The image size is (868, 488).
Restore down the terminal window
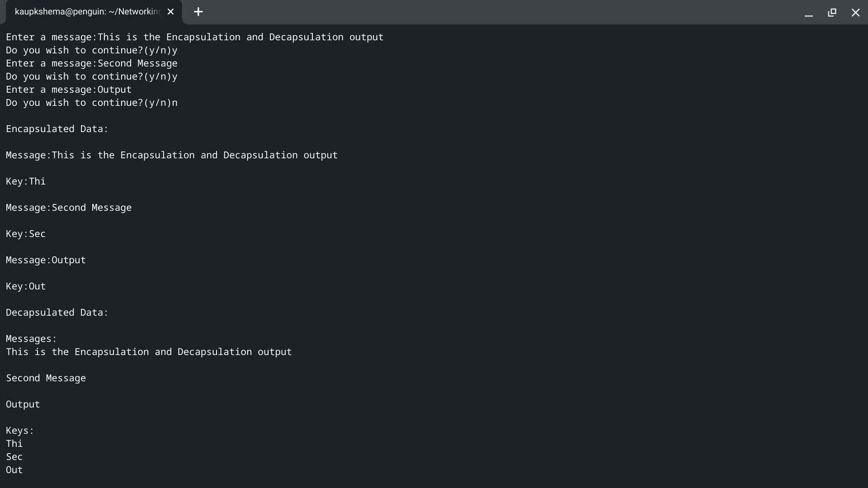832,13
